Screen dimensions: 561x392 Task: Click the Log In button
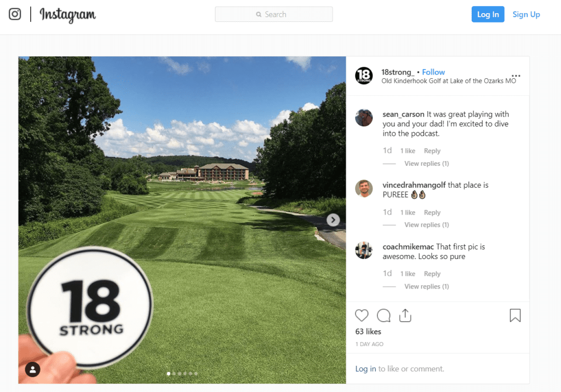point(488,14)
